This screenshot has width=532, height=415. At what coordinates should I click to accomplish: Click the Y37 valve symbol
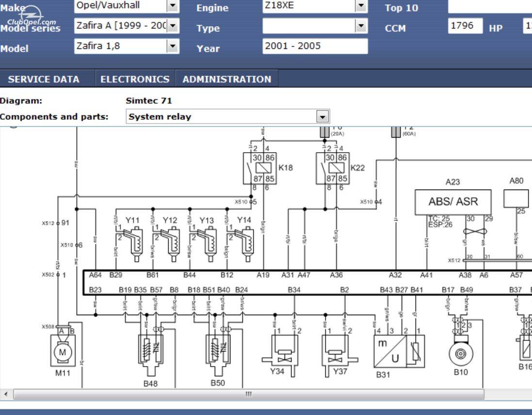(339, 355)
